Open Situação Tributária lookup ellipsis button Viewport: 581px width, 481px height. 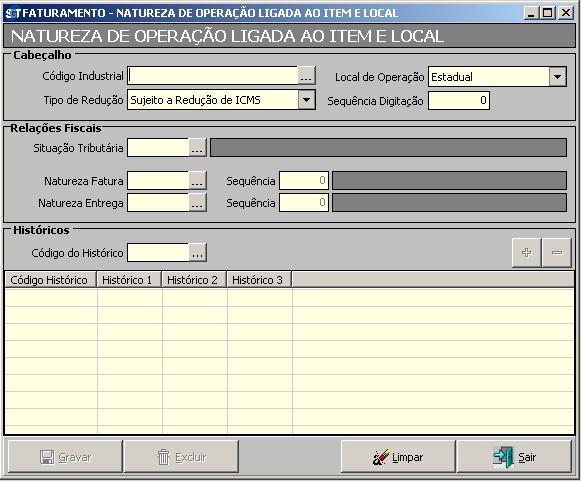[197, 148]
